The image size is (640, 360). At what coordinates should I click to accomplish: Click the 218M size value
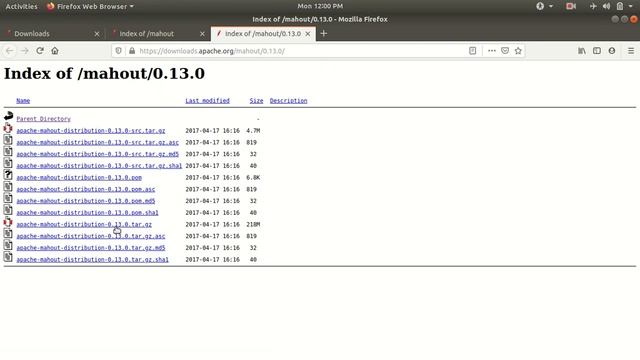[x=253, y=224]
